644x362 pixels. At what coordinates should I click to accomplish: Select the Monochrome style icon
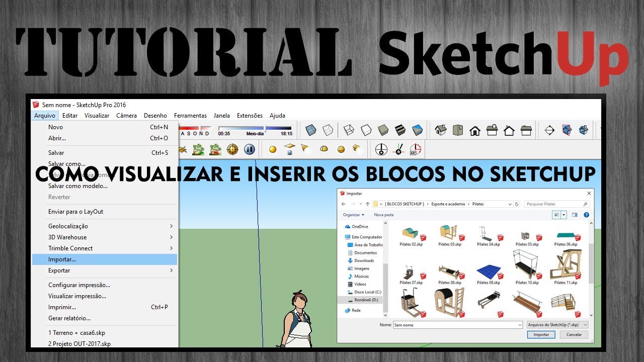click(x=417, y=130)
